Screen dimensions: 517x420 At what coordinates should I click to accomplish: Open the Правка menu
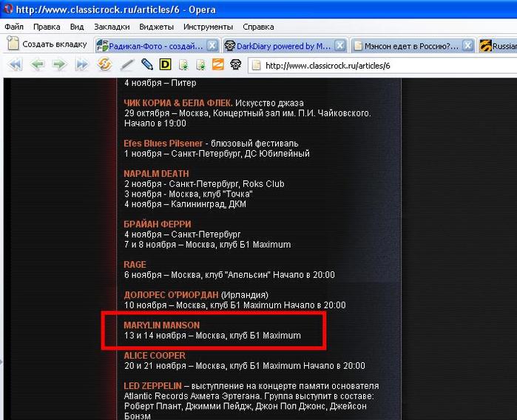click(47, 27)
